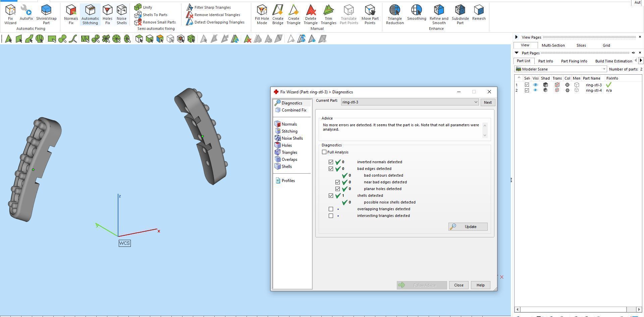
Task: Open Refine and Smooth
Action: coord(439,14)
